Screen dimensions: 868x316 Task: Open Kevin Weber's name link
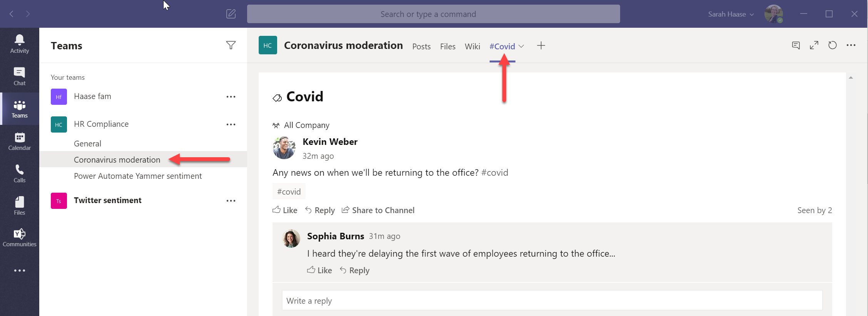click(x=330, y=142)
